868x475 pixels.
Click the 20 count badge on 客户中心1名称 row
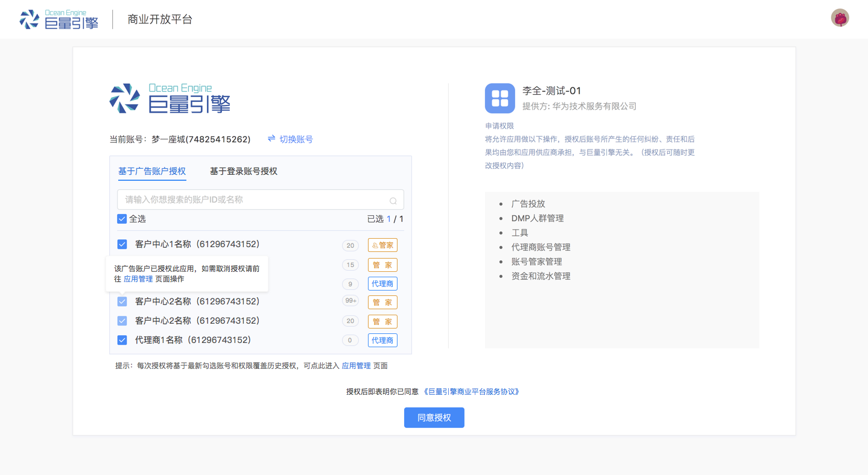pyautogui.click(x=350, y=245)
